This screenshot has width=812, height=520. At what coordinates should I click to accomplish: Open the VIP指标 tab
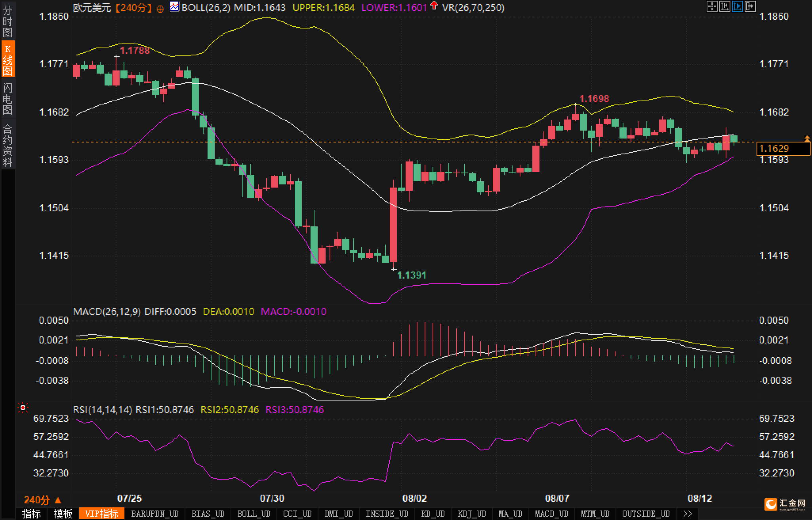(x=102, y=514)
